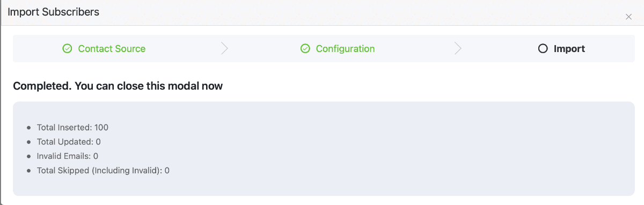
Task: Click the bullet beside Total Skipped
Action: pyautogui.click(x=28, y=171)
